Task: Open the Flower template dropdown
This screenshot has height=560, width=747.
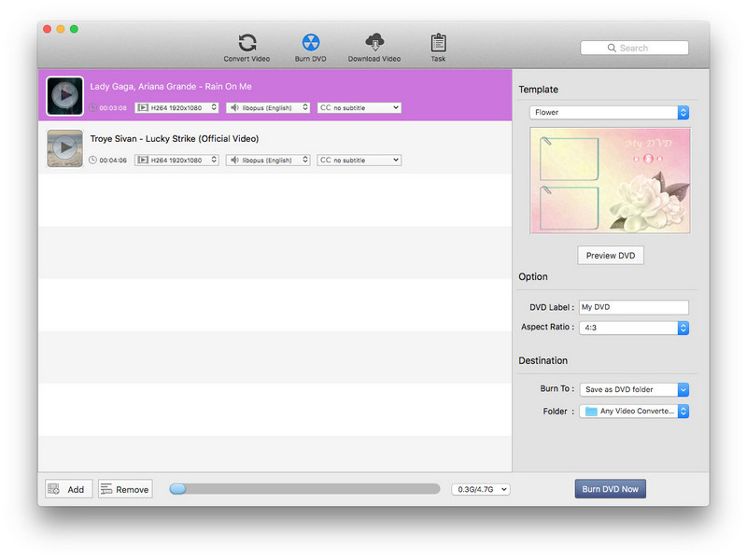Action: (x=610, y=112)
